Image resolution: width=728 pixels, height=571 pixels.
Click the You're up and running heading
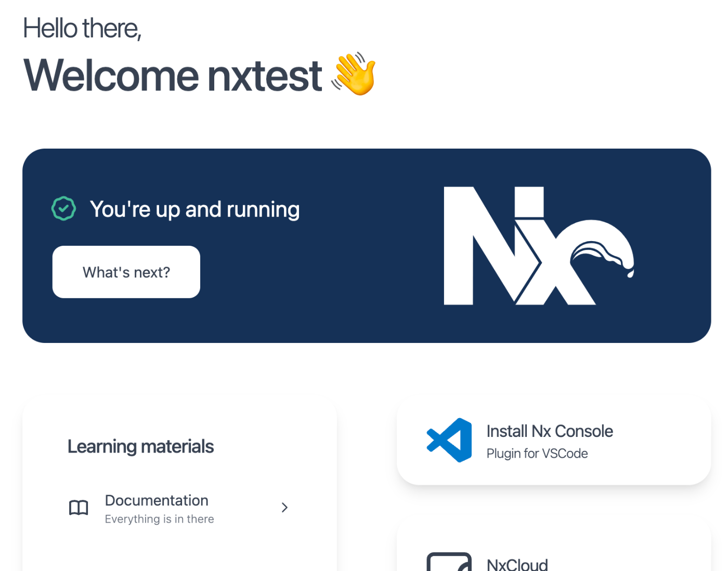(x=195, y=209)
